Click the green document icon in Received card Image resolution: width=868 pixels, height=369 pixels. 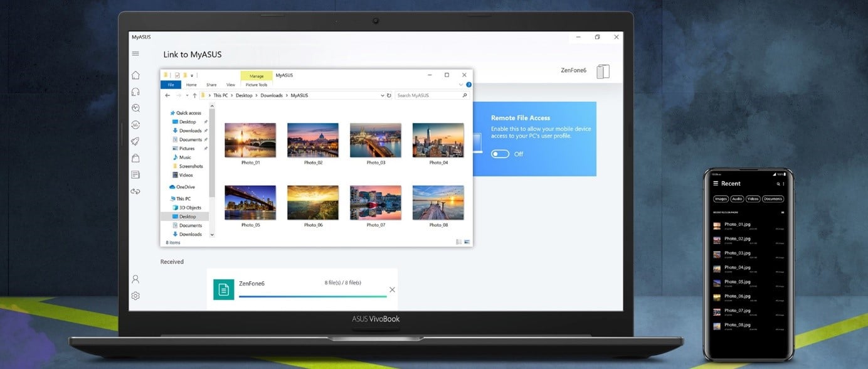pos(224,289)
